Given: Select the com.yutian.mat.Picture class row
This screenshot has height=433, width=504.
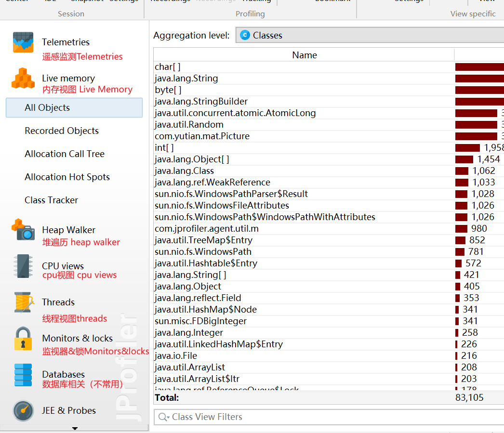Looking at the screenshot, I should 202,136.
